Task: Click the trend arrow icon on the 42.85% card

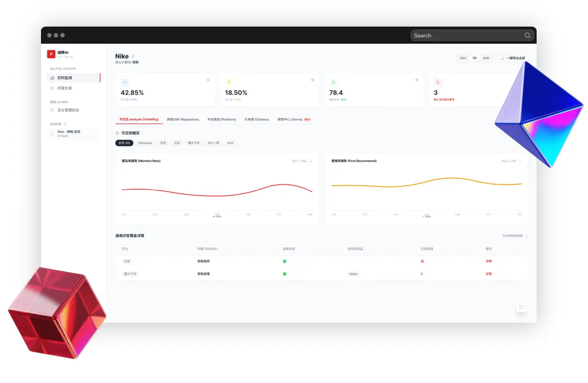Action: [x=125, y=82]
